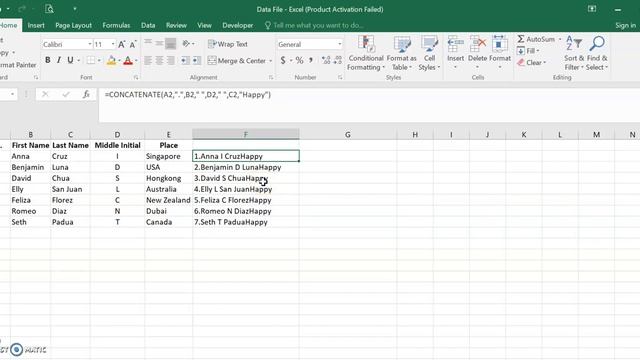
Task: Click Tell me what you want to do box
Action: point(314,25)
